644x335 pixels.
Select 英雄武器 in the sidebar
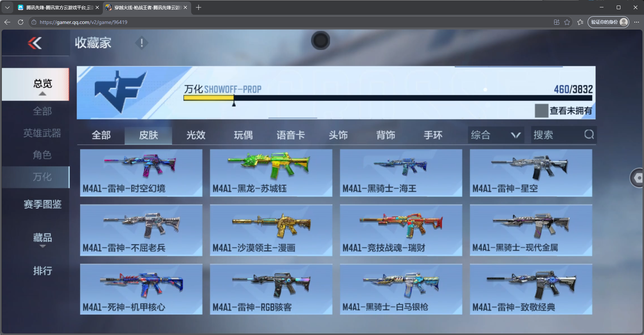[x=42, y=133]
